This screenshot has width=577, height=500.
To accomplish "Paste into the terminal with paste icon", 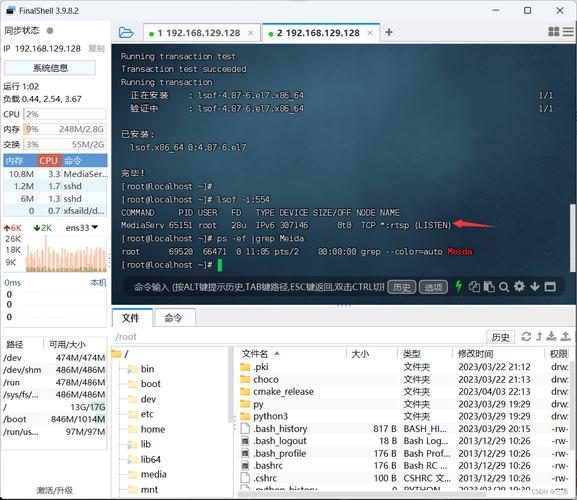I will pyautogui.click(x=489, y=287).
